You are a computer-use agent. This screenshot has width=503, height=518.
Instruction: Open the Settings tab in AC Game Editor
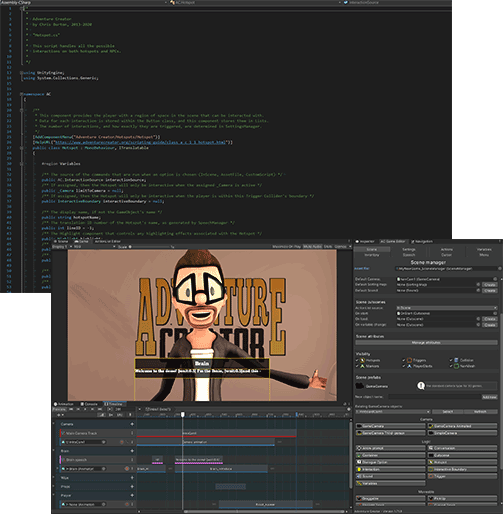[x=409, y=249]
